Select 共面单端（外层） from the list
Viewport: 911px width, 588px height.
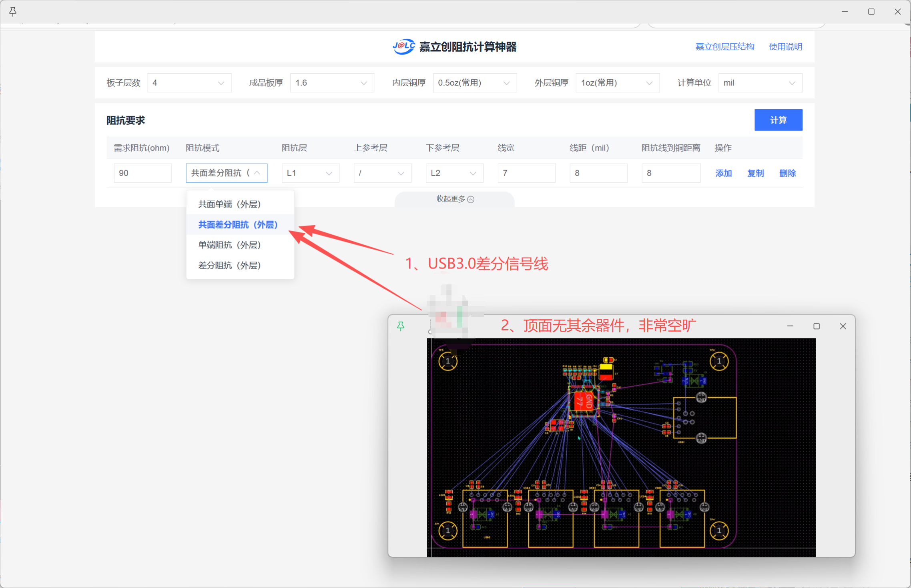[229, 204]
